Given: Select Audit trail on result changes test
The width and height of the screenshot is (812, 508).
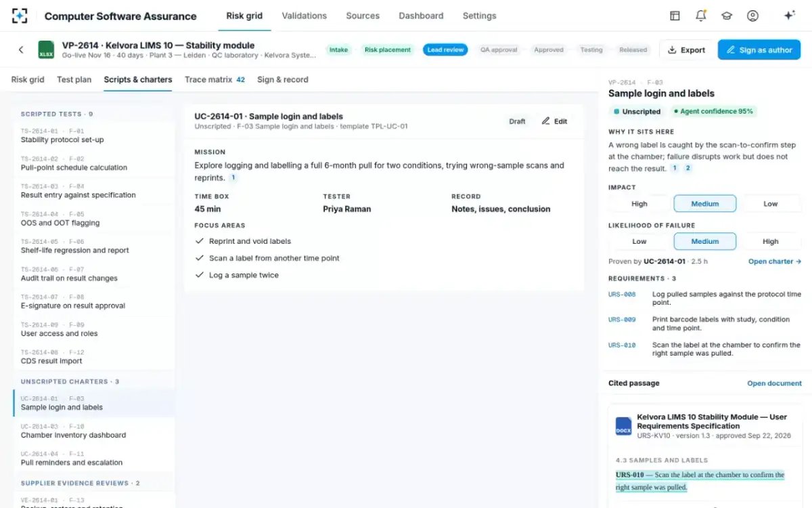Looking at the screenshot, I should coord(94,274).
